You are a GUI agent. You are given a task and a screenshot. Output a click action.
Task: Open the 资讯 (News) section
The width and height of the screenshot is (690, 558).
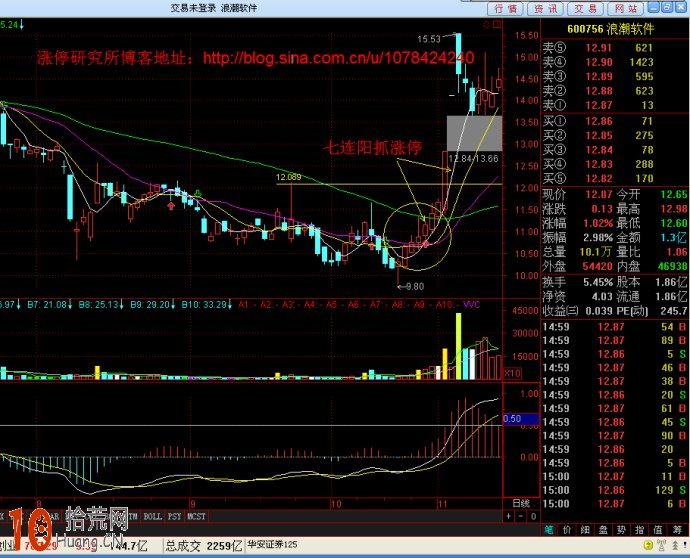tap(545, 8)
